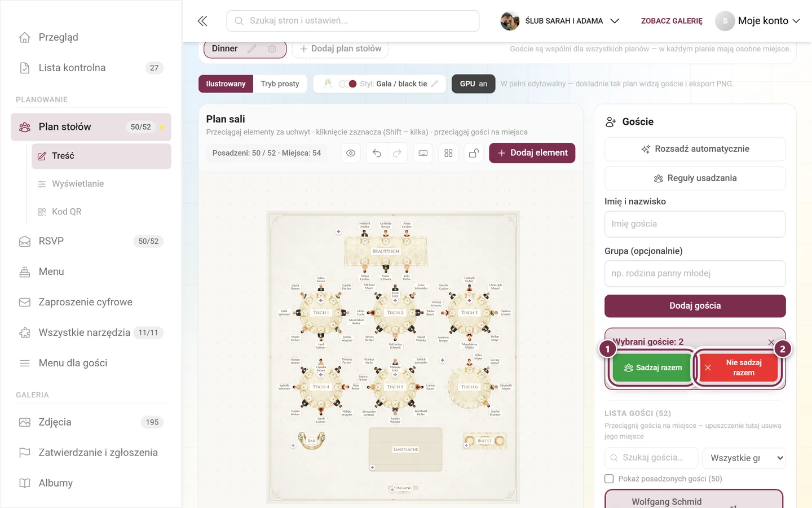Open the Menu section in sidebar
Screen dimensions: 812x508
[91, 271]
